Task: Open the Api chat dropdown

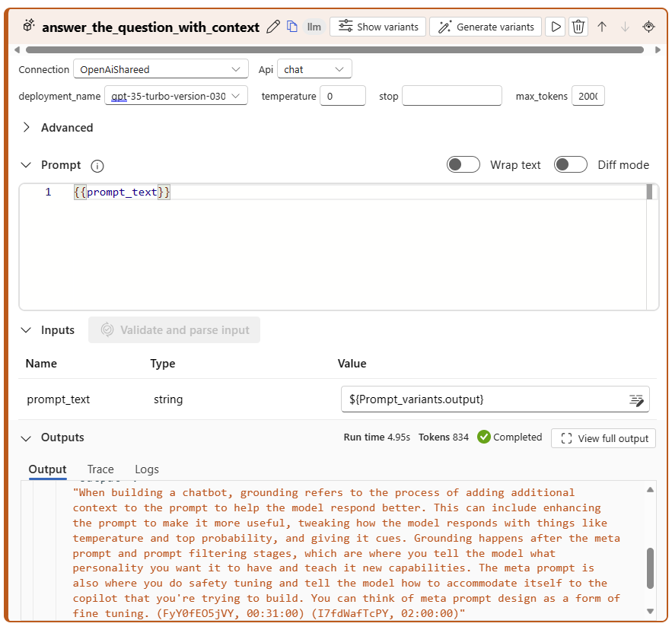Action: coord(314,69)
